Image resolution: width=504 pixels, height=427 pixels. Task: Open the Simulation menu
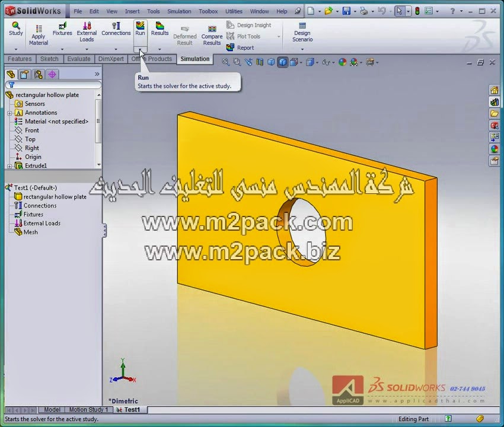coord(179,11)
